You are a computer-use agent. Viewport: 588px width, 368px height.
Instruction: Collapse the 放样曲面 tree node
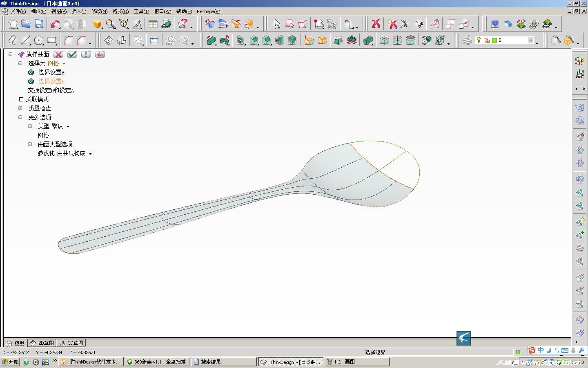tap(10, 54)
